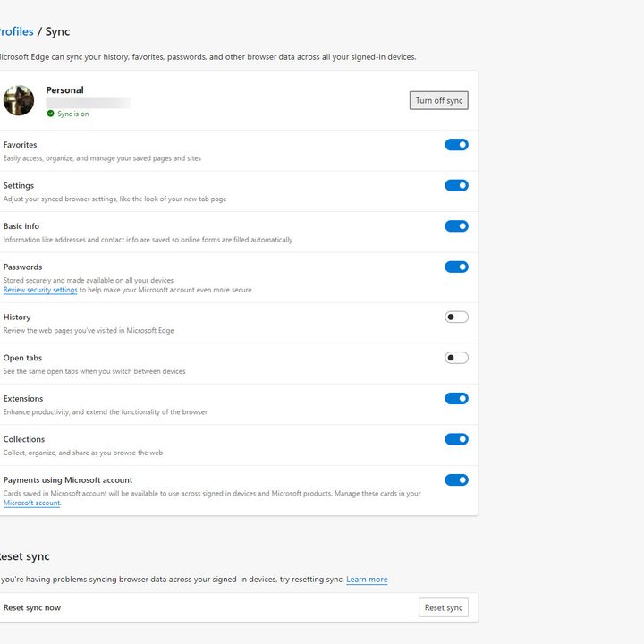Viewport: 644px width, 644px height.
Task: Click 'See the same open tabs' description
Action: click(x=95, y=371)
